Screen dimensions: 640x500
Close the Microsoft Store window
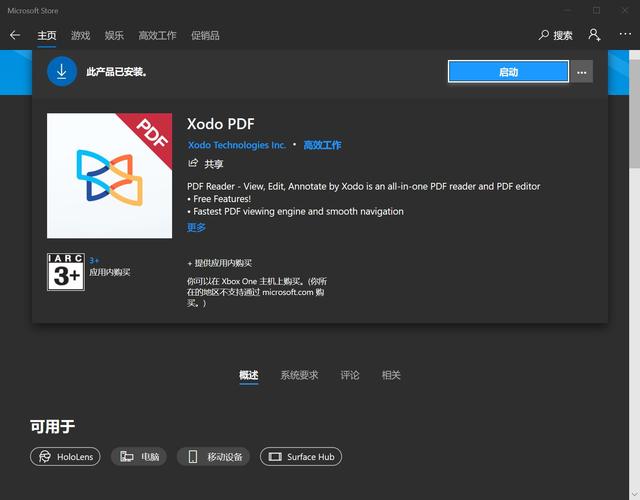[x=625, y=10]
